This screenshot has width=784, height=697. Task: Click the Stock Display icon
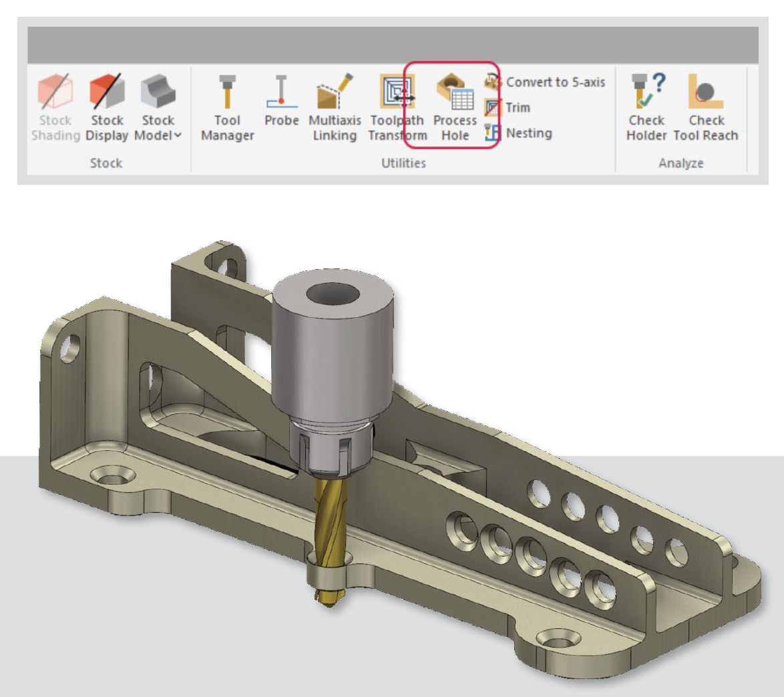[x=107, y=91]
